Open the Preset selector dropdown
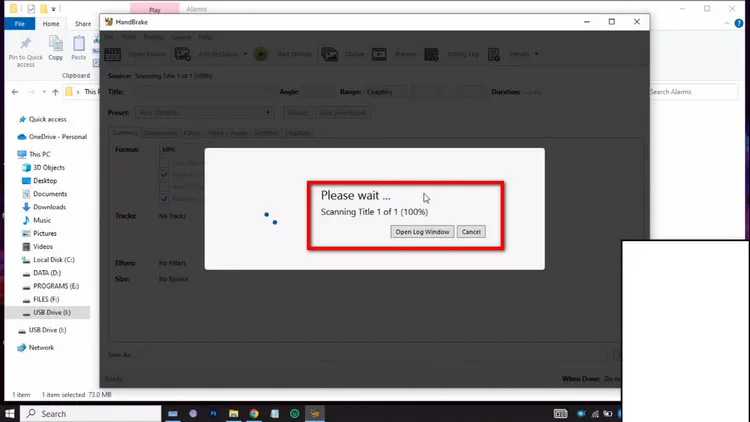 click(205, 113)
